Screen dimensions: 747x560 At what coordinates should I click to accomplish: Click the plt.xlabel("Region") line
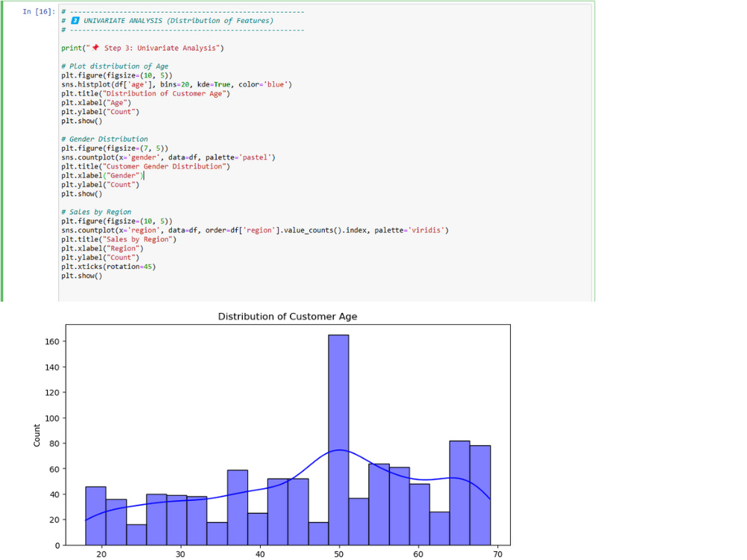(x=102, y=248)
